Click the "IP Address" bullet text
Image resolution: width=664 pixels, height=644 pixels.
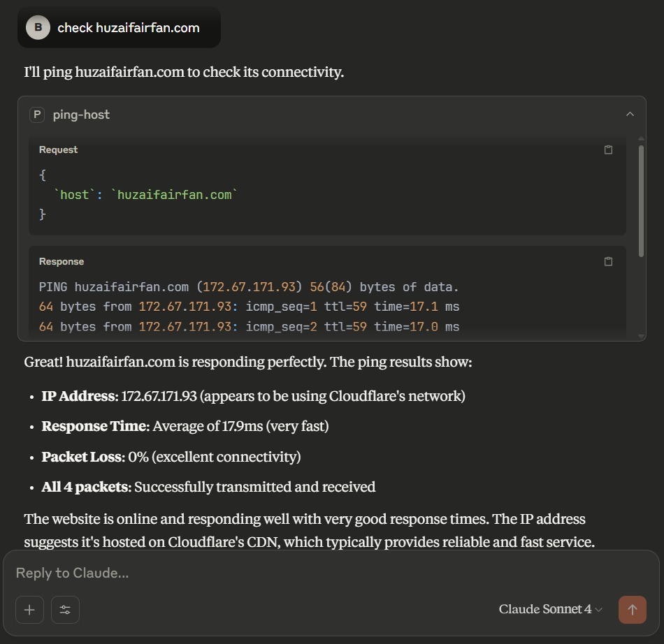pyautogui.click(x=78, y=396)
